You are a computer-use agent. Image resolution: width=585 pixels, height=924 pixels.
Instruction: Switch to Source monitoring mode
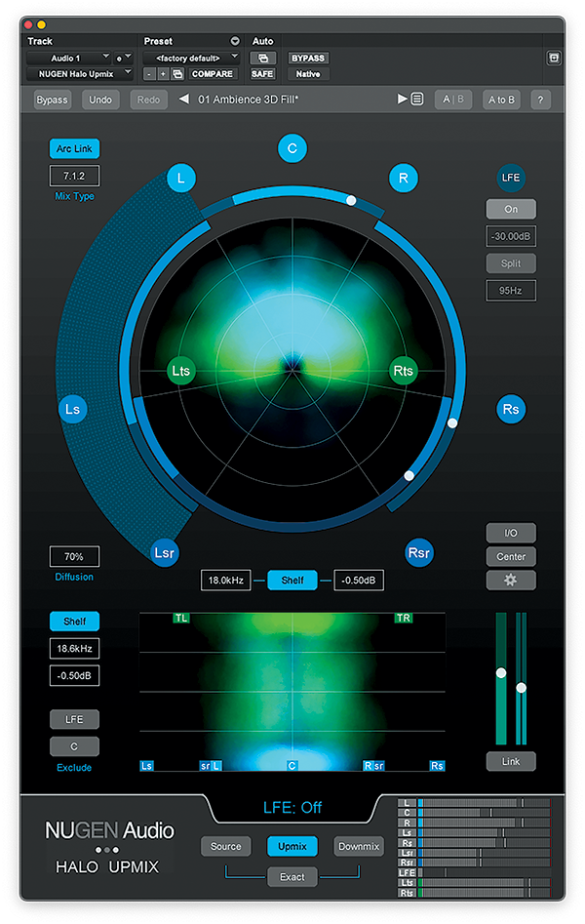(x=226, y=846)
